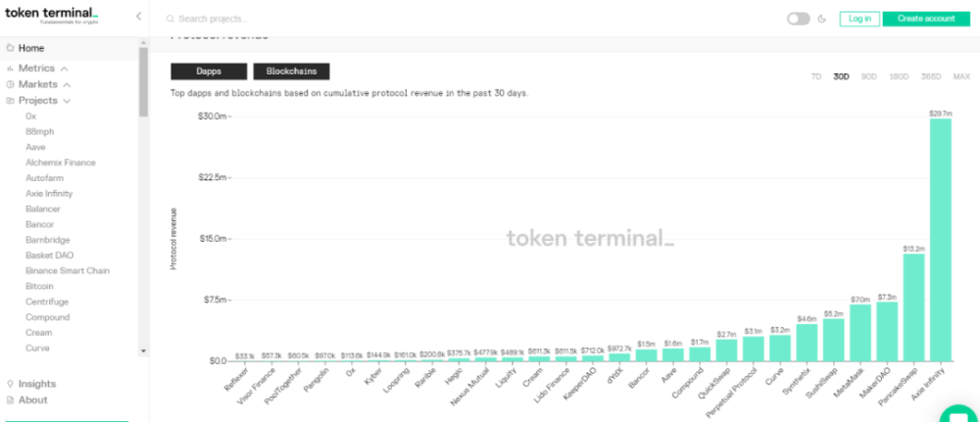Screen dimensions: 980x422
Task: Expand the Markets section
Action: [67, 84]
